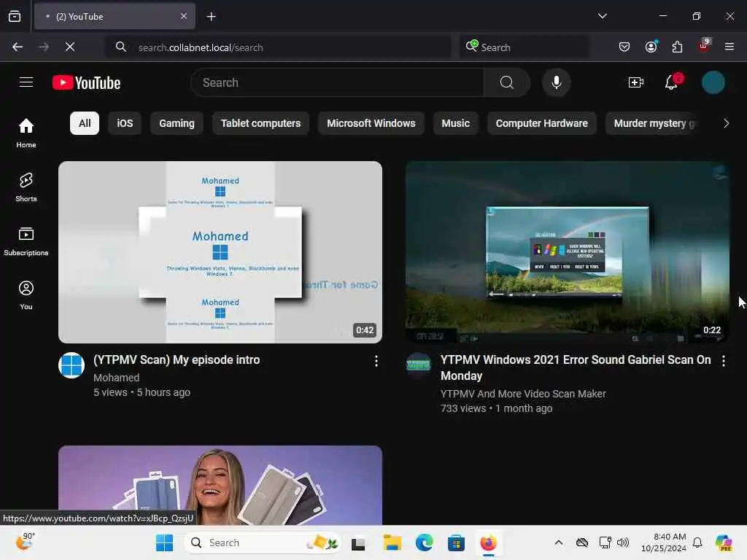Click Mohamed channel avatar
Viewport: 747px width, 560px height.
[x=71, y=365]
